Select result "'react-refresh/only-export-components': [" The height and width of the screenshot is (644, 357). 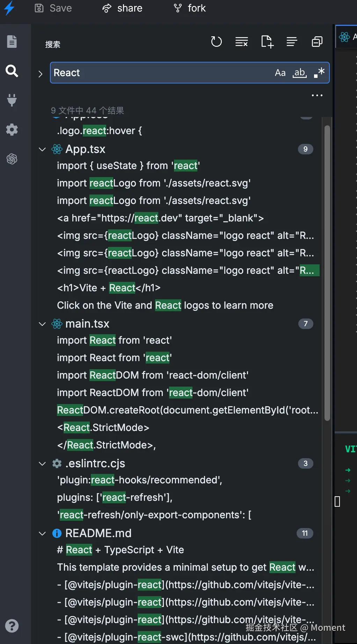(x=154, y=515)
